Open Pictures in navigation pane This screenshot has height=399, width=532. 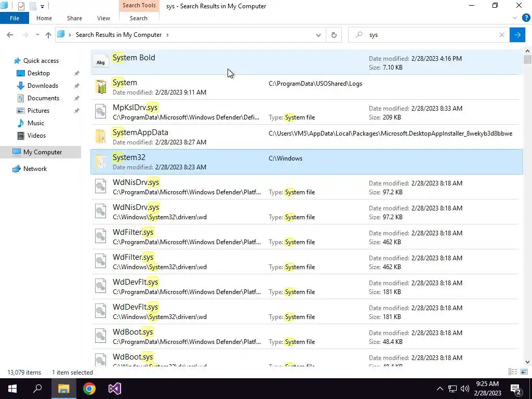pos(38,111)
